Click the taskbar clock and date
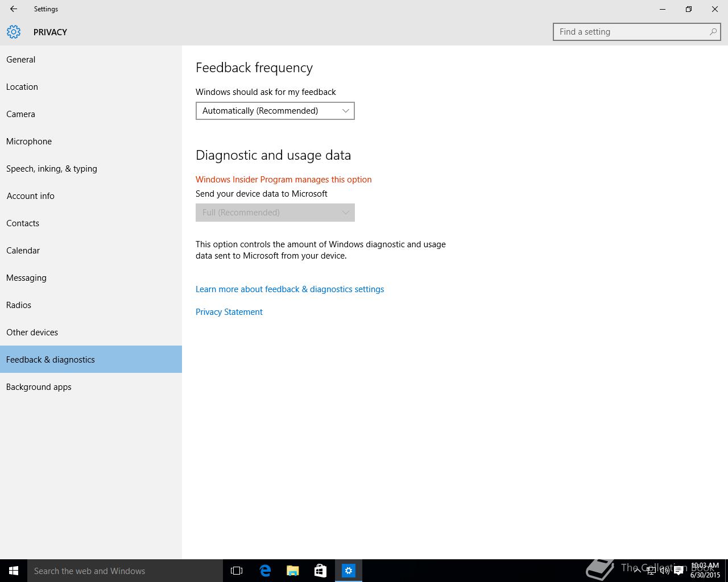This screenshot has width=728, height=582. pyautogui.click(x=705, y=571)
